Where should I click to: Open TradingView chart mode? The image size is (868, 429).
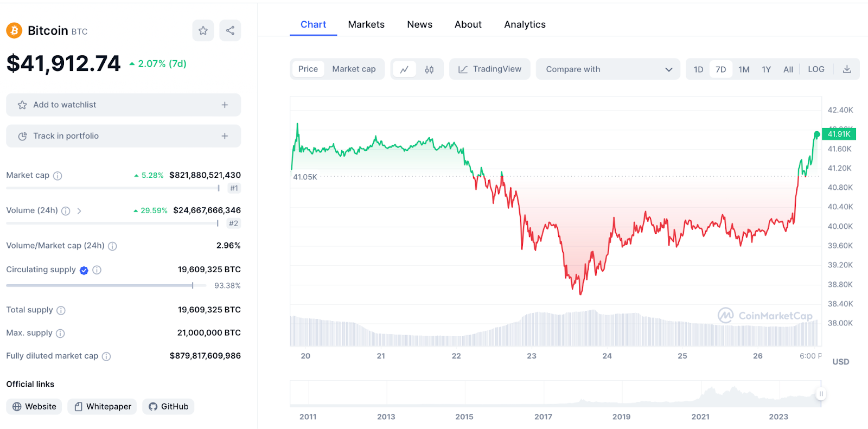pos(489,69)
